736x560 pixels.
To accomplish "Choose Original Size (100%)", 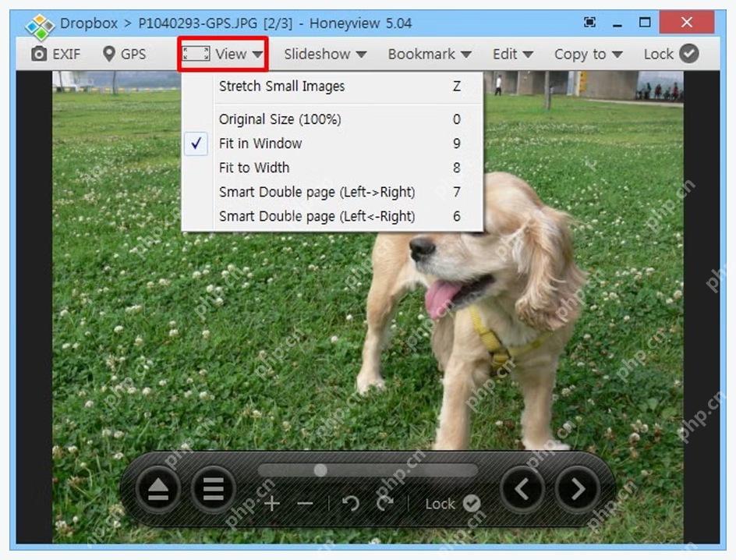I will point(332,119).
